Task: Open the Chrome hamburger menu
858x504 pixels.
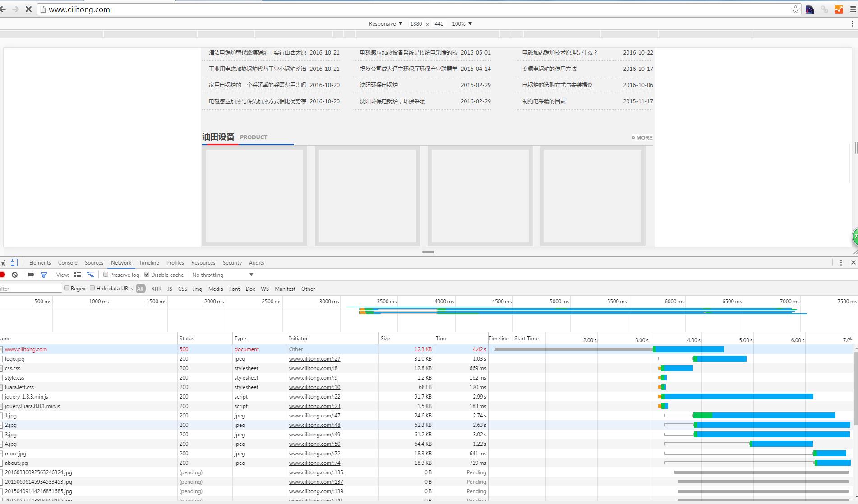Action: [x=853, y=9]
